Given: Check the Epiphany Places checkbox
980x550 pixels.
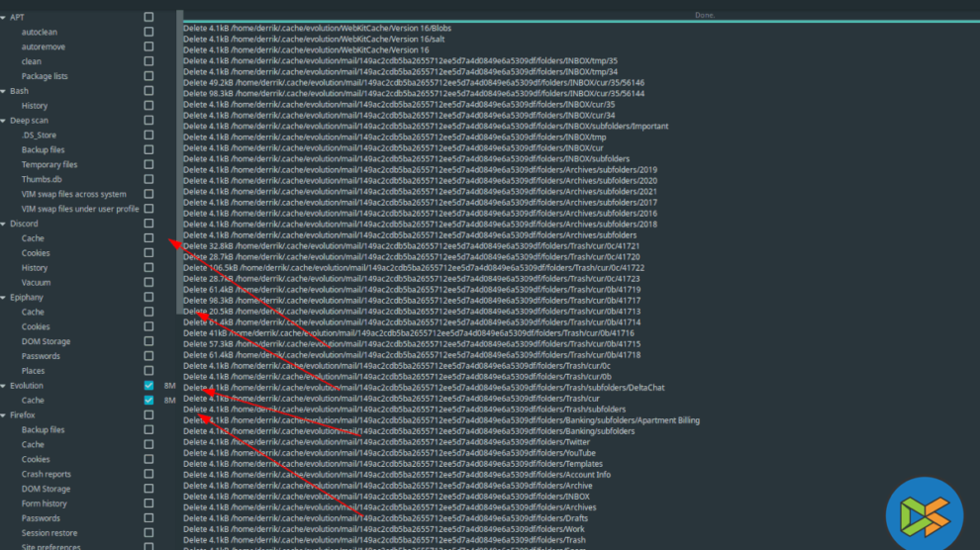Looking at the screenshot, I should pyautogui.click(x=148, y=371).
